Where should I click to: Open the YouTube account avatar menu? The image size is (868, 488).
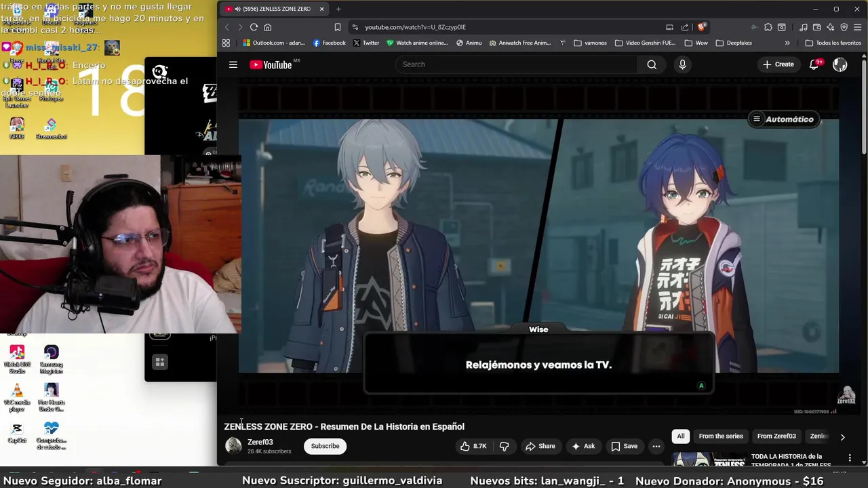click(840, 64)
